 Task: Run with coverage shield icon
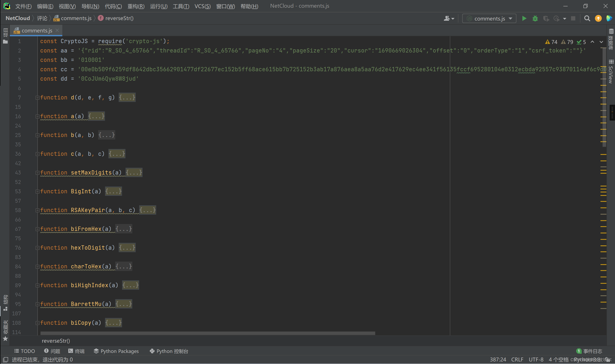(x=546, y=18)
